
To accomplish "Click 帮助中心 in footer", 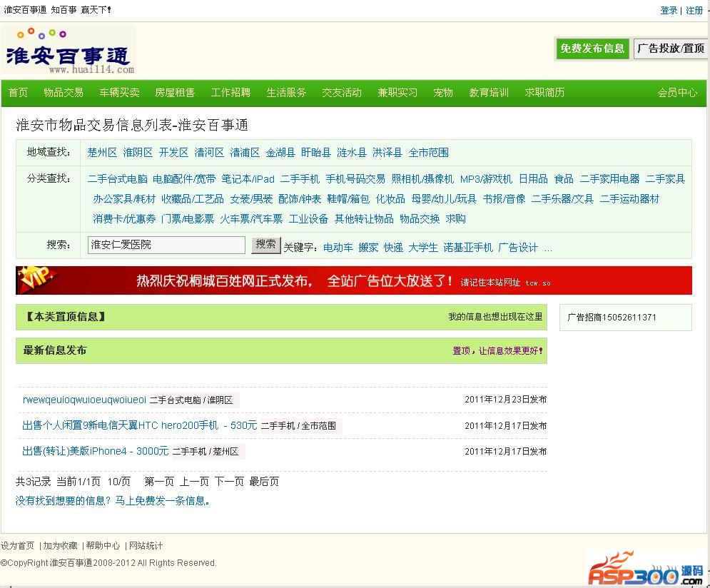I will coord(103,546).
